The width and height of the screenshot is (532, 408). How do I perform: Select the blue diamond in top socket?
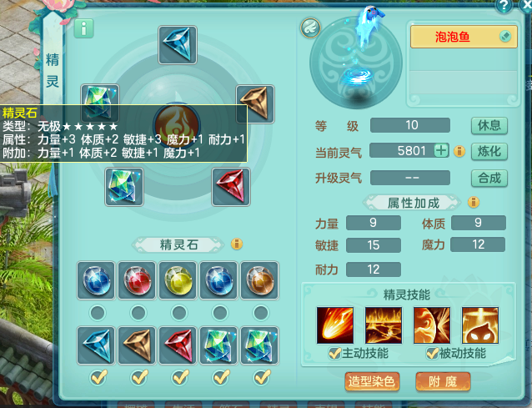coord(178,45)
